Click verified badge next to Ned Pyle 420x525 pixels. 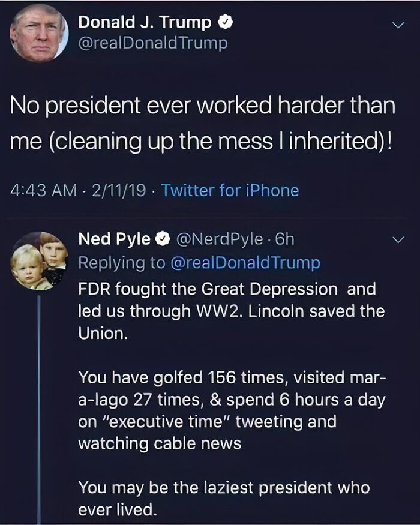pyautogui.click(x=162, y=239)
